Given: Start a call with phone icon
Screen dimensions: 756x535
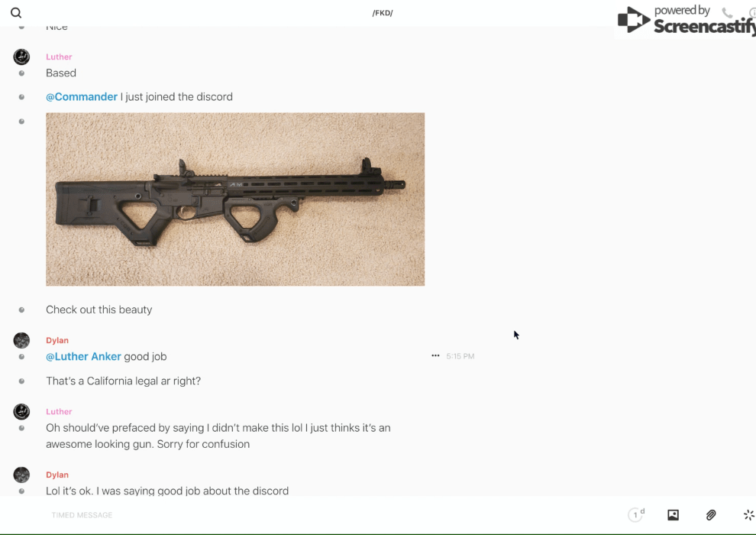Looking at the screenshot, I should click(x=727, y=13).
